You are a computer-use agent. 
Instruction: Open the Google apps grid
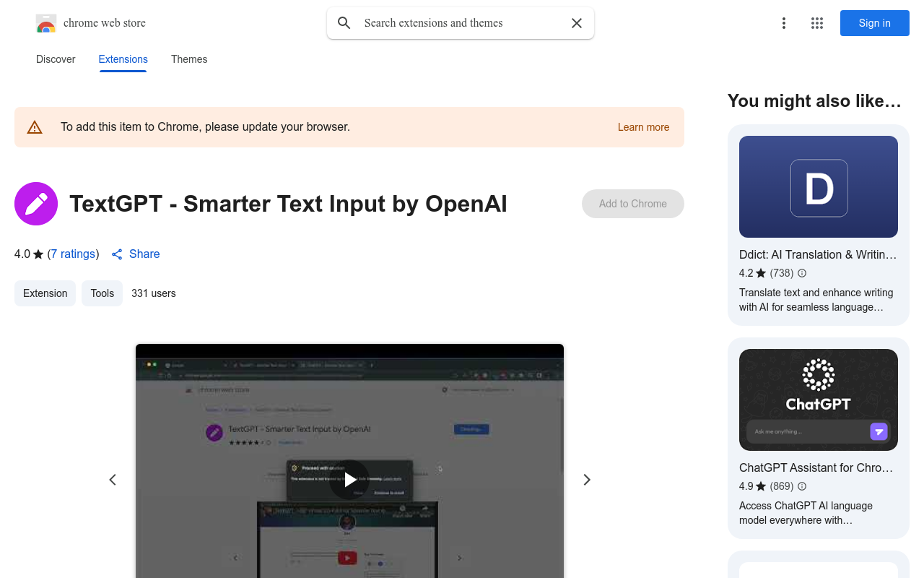(817, 23)
